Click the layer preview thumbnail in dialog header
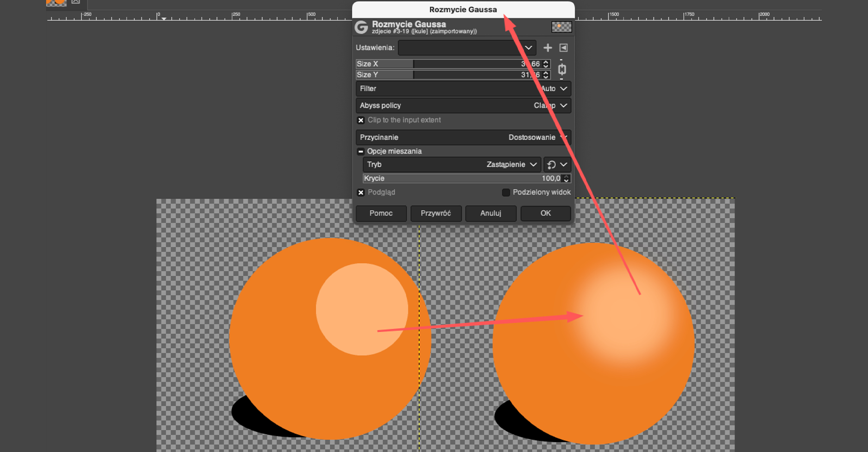868x452 pixels. pos(561,27)
